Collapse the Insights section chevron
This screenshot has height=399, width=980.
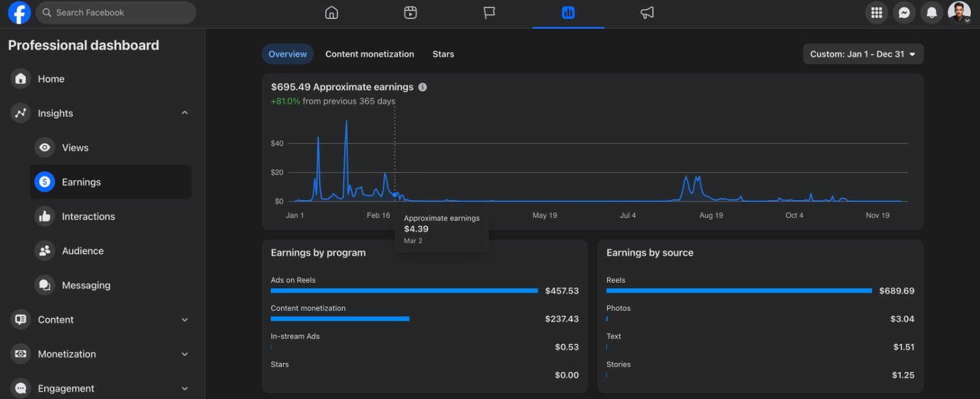tap(184, 113)
